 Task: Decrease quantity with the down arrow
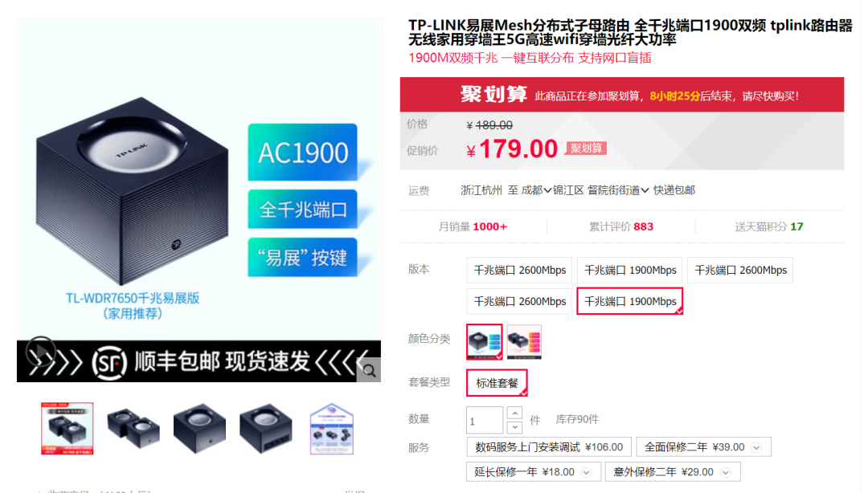coord(514,427)
